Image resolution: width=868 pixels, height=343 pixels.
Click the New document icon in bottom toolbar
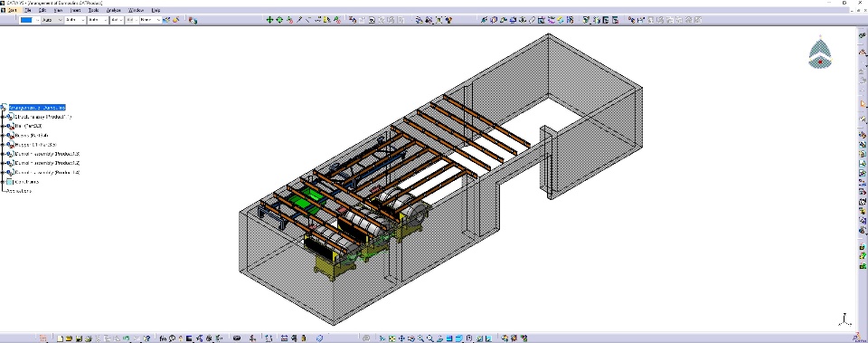pos(60,338)
